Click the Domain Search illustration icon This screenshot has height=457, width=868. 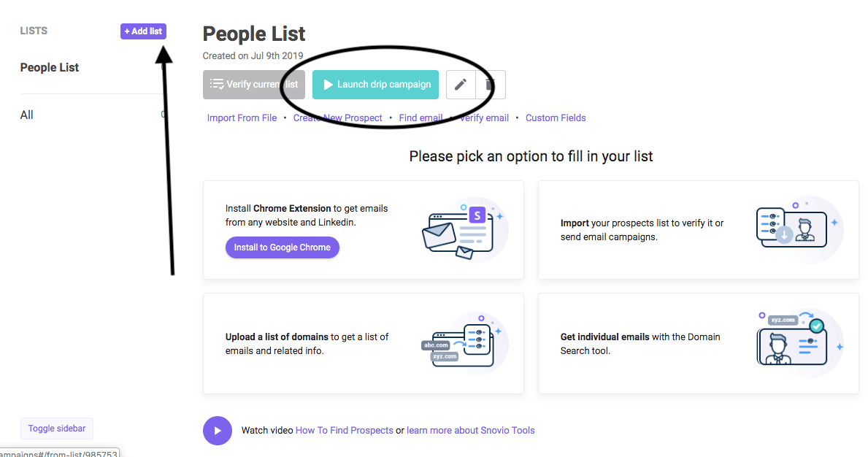pyautogui.click(x=799, y=344)
